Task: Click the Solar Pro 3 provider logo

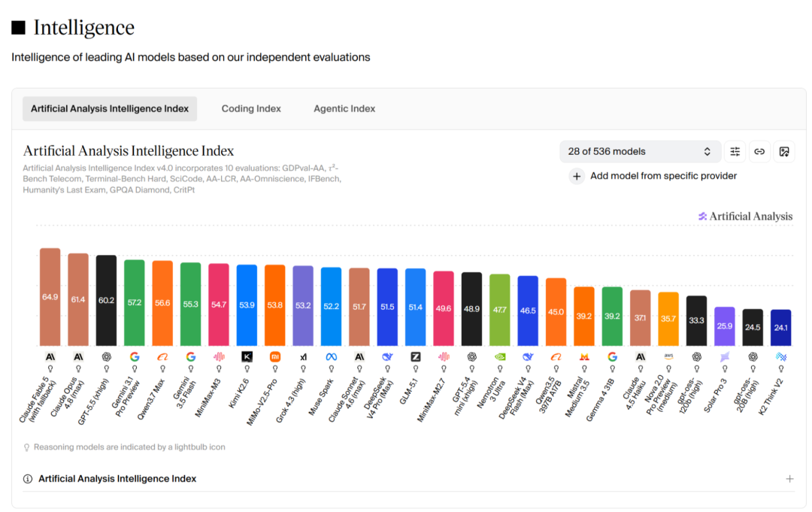Action: (x=725, y=356)
